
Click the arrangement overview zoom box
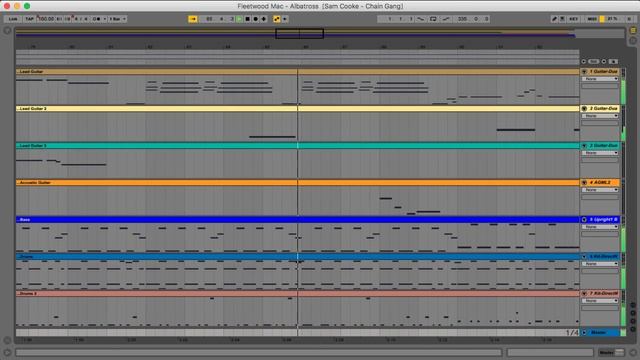(x=300, y=33)
